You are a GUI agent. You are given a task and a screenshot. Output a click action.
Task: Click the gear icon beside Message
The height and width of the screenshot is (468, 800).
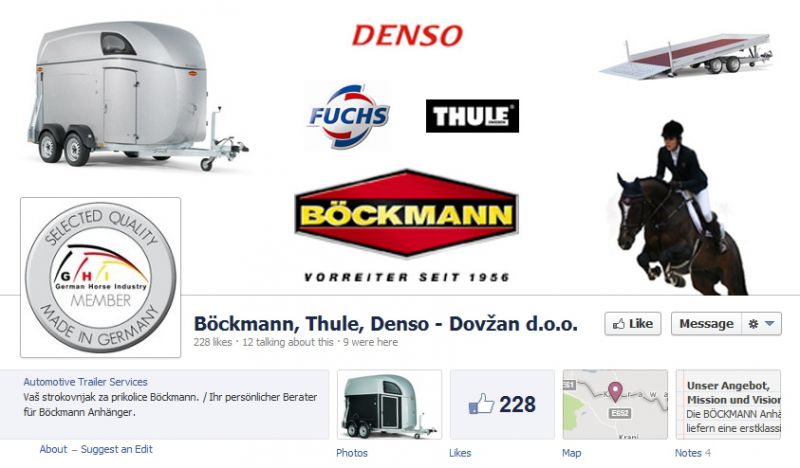tap(753, 324)
